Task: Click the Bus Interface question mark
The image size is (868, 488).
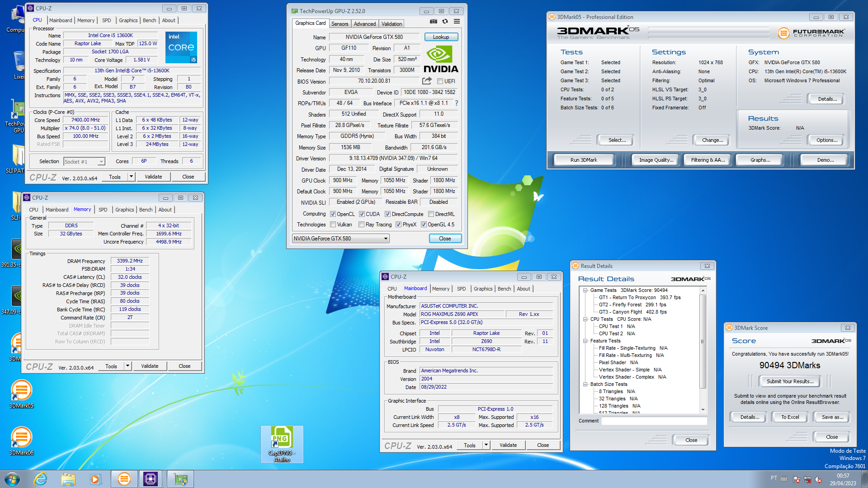Action: pos(457,103)
